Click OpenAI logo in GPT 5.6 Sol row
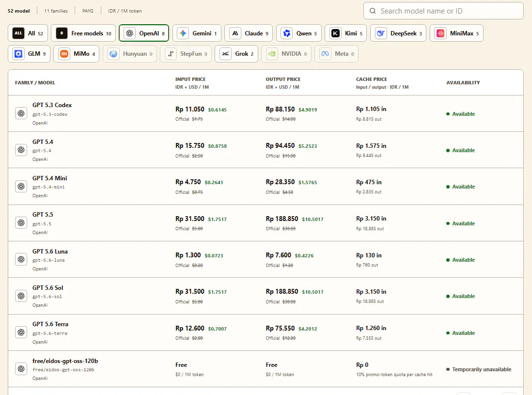 (x=21, y=296)
